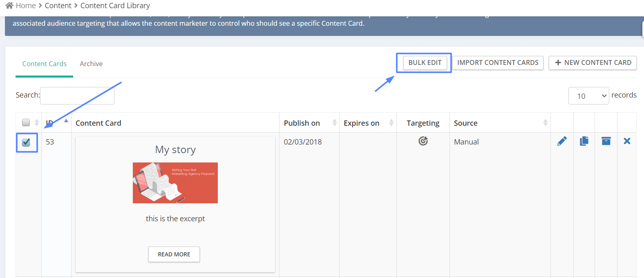The height and width of the screenshot is (278, 644).
Task: Switch to the Archive tab
Action: pyautogui.click(x=91, y=64)
